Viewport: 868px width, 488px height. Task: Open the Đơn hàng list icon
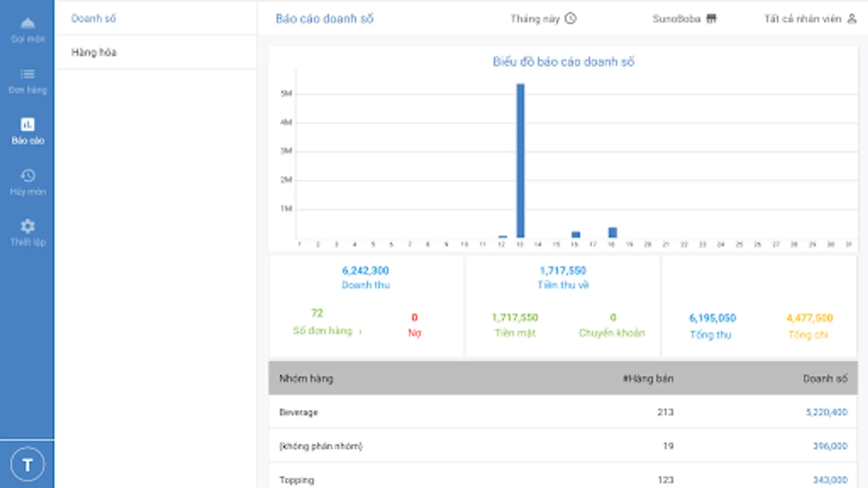pyautogui.click(x=28, y=74)
